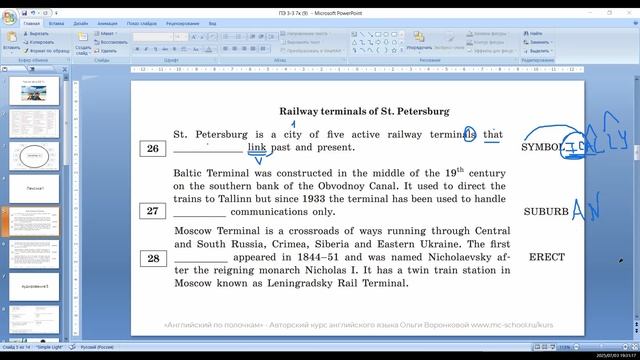Select slide thumbnail titled Лексика1

click(x=34, y=189)
